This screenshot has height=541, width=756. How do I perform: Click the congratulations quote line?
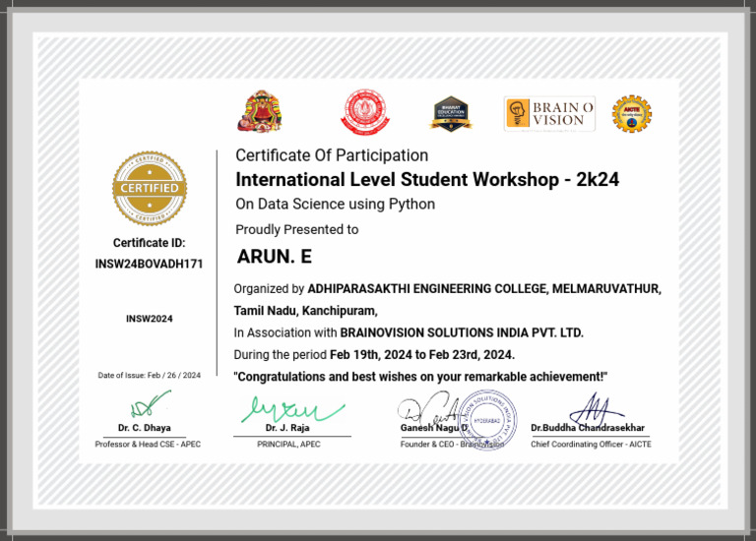(x=420, y=377)
